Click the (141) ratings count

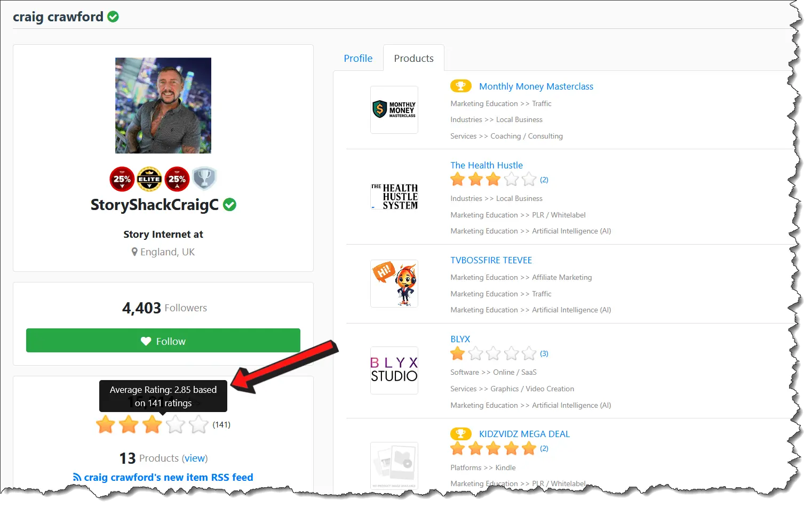221,425
